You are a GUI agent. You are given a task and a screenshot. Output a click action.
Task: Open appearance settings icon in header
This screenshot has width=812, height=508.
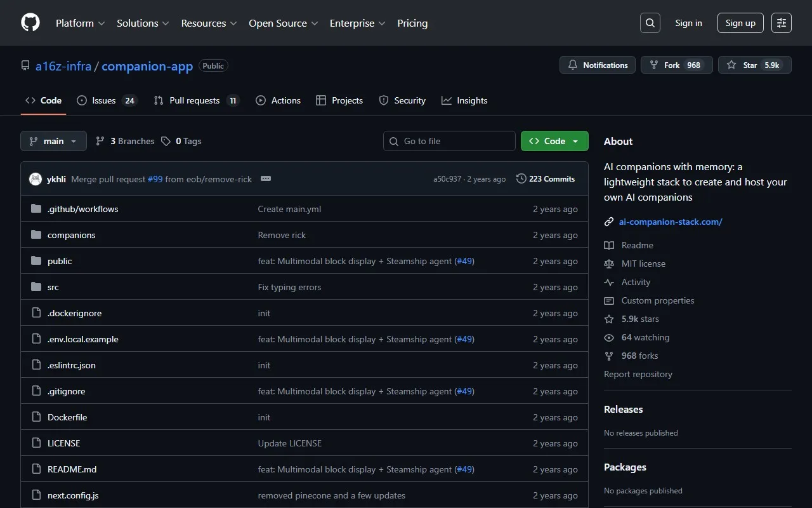pyautogui.click(x=781, y=23)
